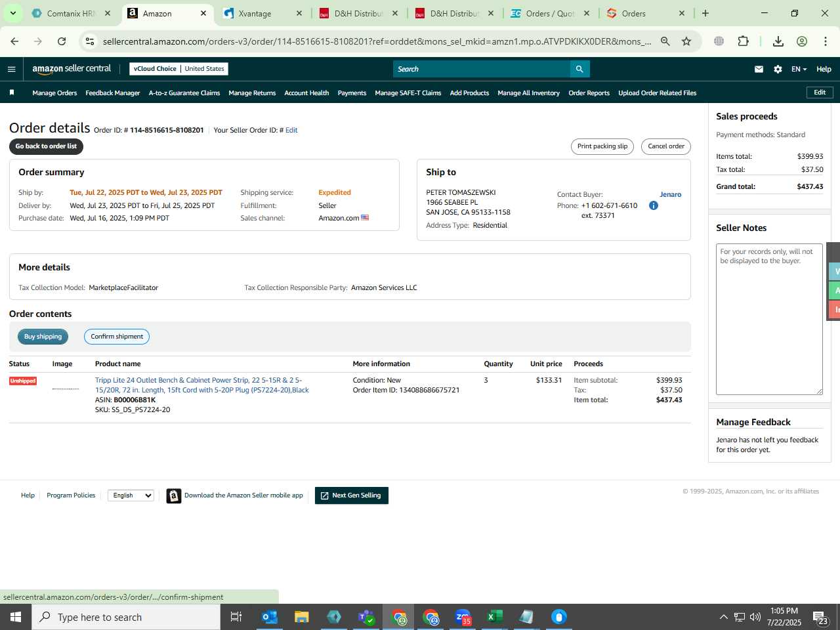Click the Print packing slip button
840x630 pixels.
(x=602, y=146)
